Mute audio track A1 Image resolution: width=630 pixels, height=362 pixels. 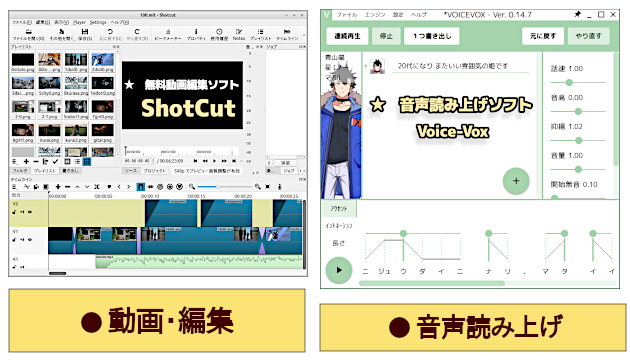pyautogui.click(x=22, y=267)
